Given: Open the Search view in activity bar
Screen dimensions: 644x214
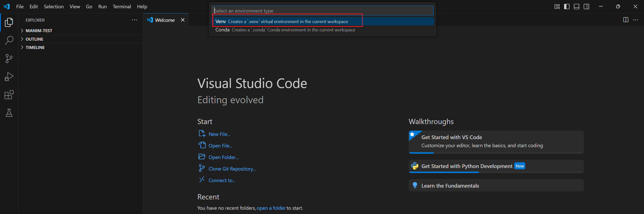Looking at the screenshot, I should (9, 40).
